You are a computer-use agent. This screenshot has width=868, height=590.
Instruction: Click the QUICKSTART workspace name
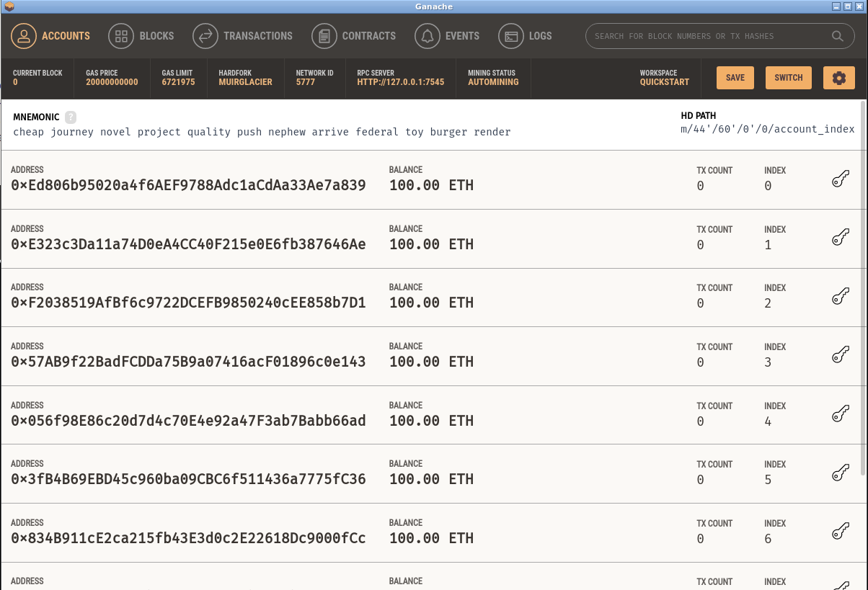pos(665,82)
